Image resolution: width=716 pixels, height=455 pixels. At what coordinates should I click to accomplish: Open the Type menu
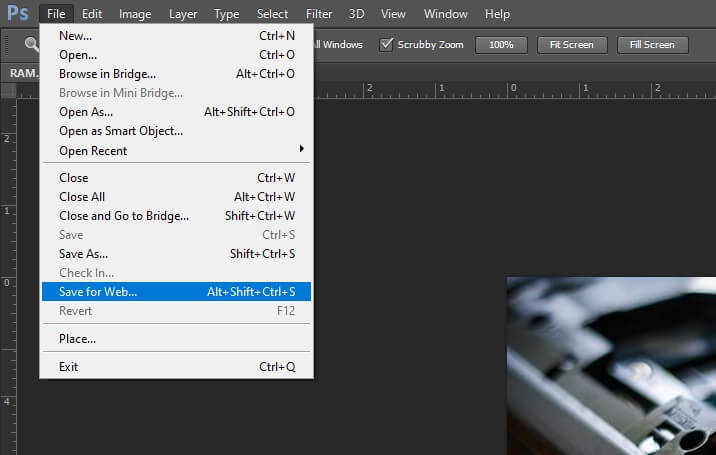point(226,14)
